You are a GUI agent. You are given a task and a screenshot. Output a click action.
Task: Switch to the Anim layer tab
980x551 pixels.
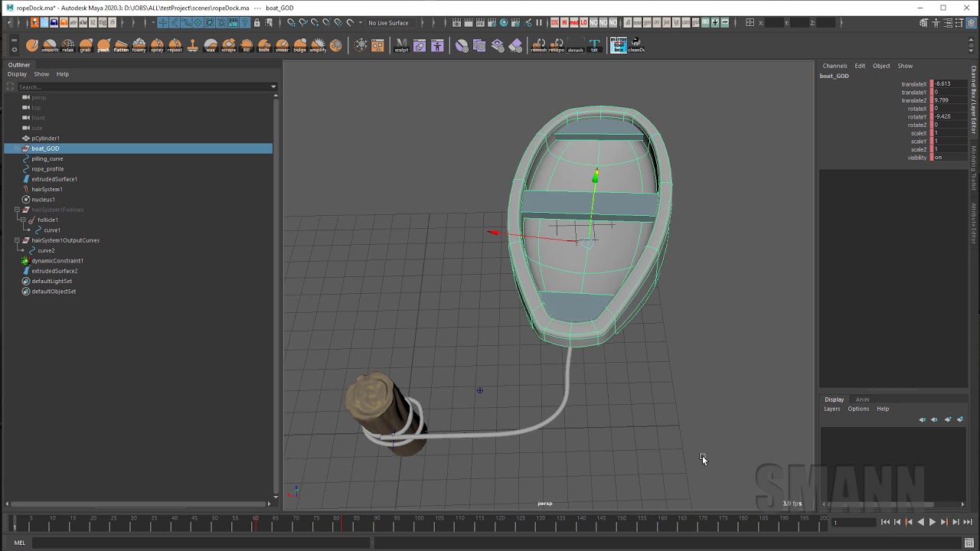(862, 399)
